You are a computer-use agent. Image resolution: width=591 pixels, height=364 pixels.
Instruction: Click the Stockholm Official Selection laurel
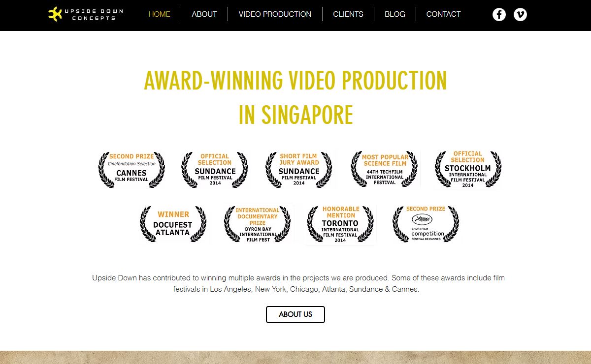click(468, 169)
